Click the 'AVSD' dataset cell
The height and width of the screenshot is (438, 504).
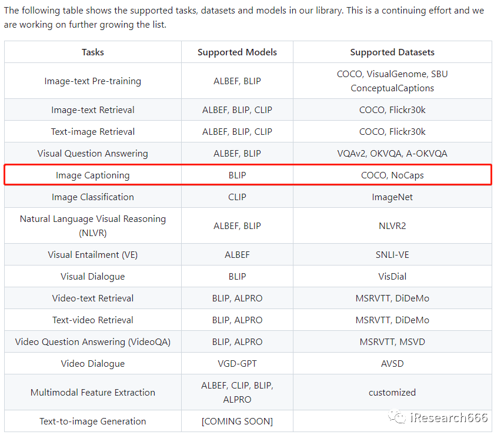[x=392, y=363]
